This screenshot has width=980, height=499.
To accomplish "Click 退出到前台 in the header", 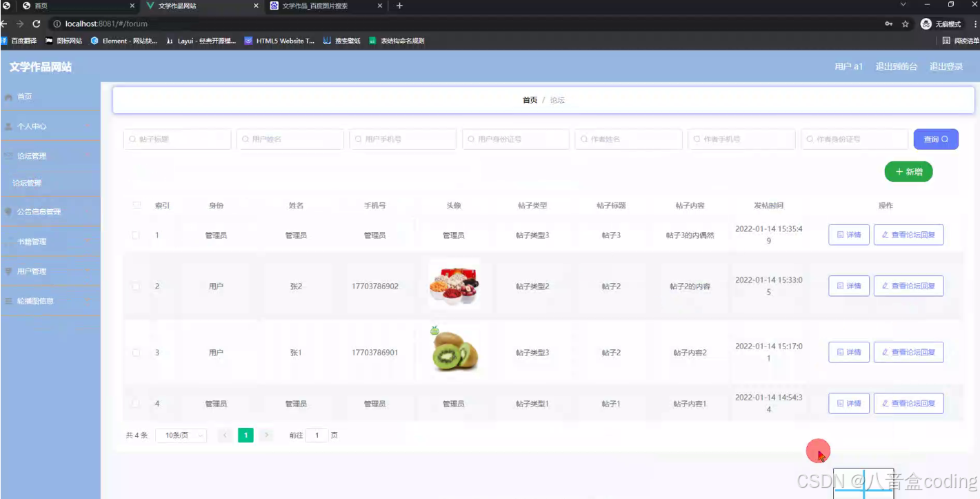I will point(897,67).
